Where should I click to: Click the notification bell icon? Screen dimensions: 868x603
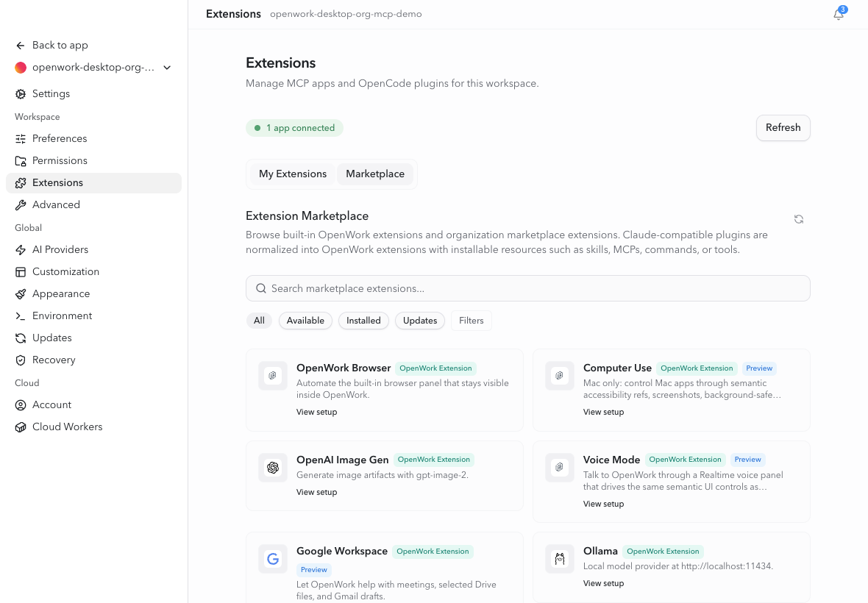[838, 15]
